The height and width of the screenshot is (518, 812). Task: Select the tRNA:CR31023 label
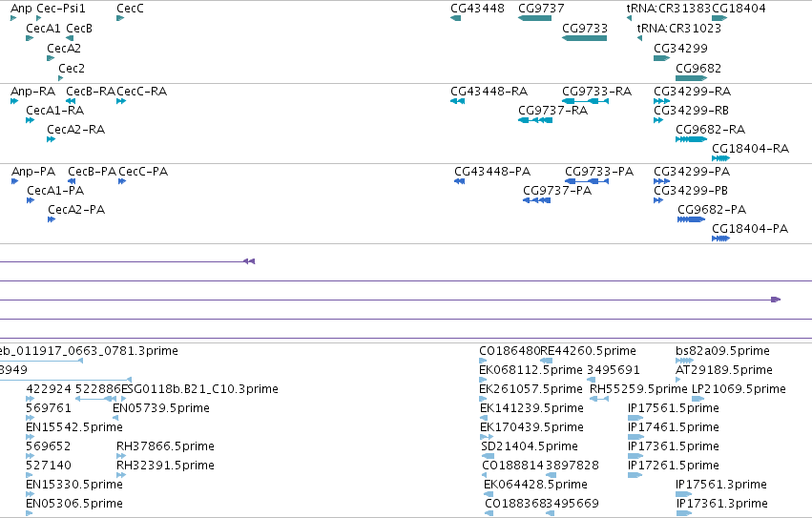coord(679,28)
